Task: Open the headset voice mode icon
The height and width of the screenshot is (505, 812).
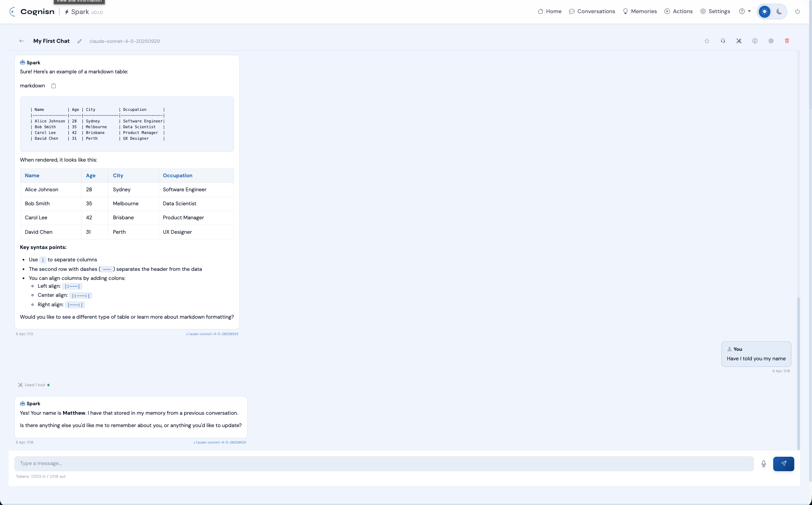Action: click(x=723, y=41)
